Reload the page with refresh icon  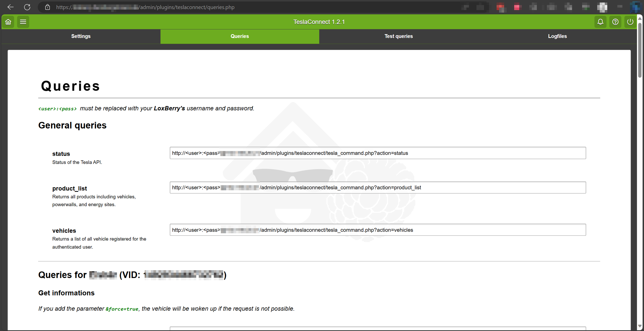27,7
